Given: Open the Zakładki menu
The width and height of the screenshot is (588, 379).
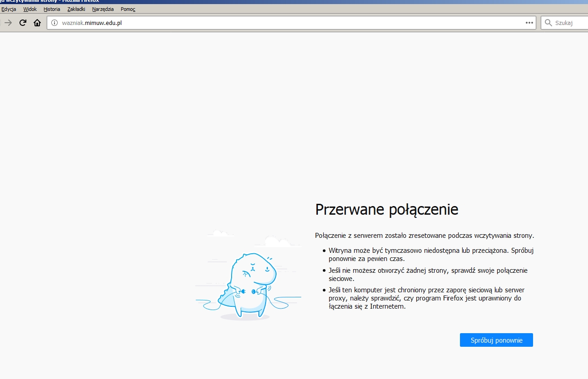Looking at the screenshot, I should tap(76, 9).
